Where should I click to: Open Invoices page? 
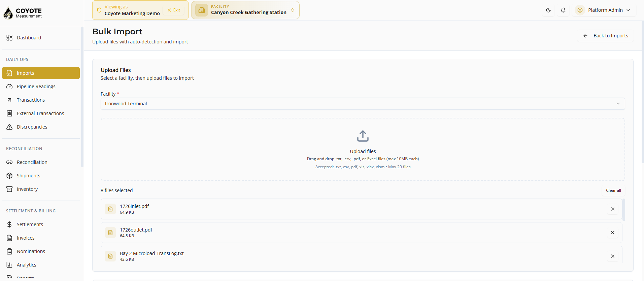pos(41,238)
